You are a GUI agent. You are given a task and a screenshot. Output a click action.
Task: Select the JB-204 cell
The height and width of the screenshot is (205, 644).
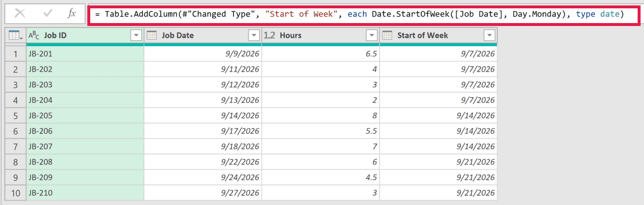tap(85, 100)
